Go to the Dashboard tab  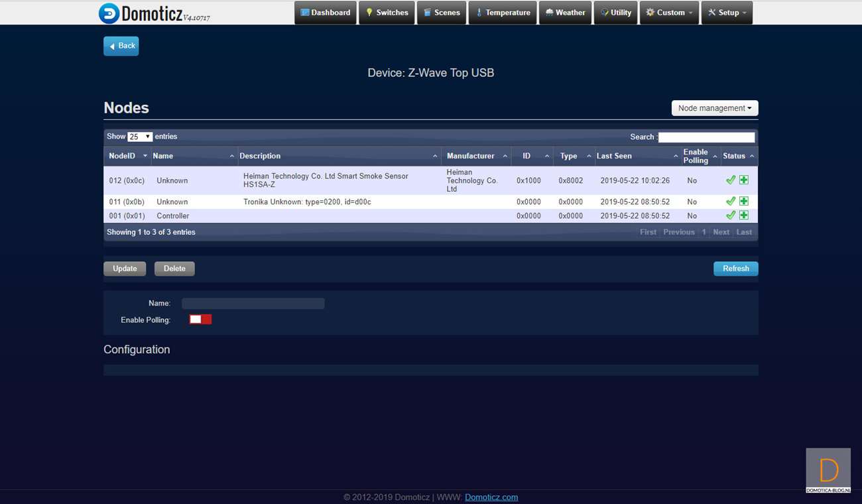tap(325, 13)
